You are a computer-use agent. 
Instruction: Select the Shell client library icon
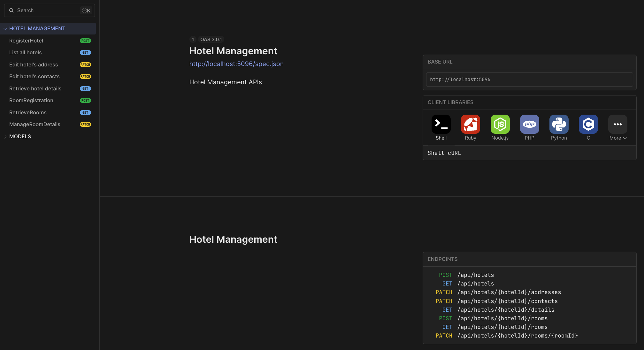point(441,124)
